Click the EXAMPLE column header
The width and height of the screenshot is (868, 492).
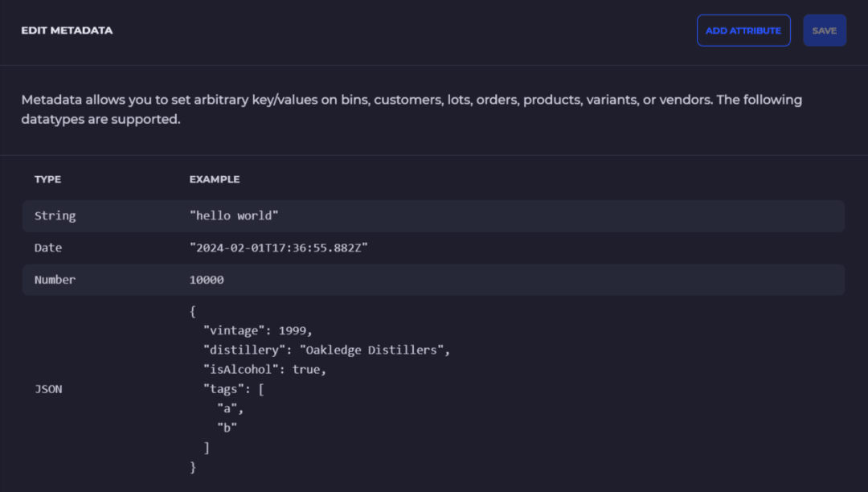215,179
